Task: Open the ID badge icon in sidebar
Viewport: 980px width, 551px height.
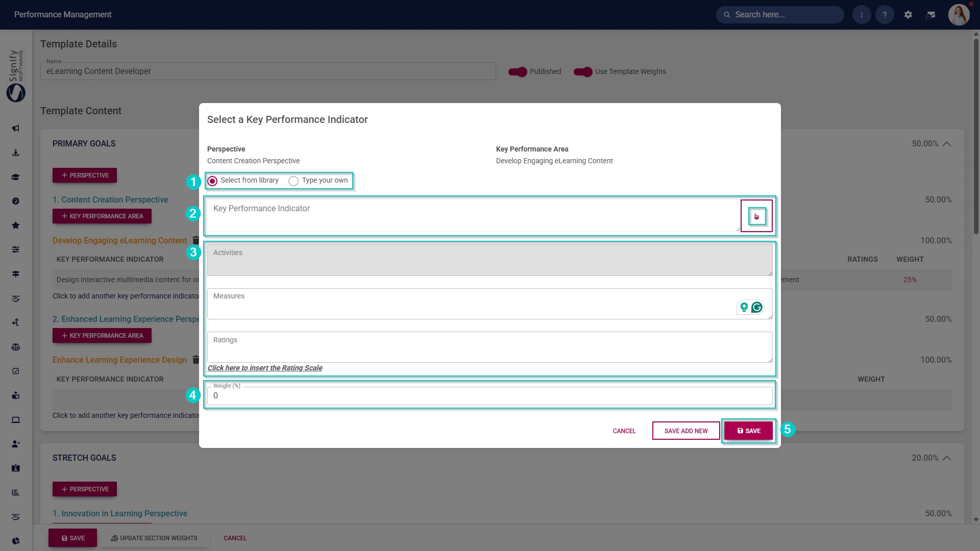Action: coord(16,468)
